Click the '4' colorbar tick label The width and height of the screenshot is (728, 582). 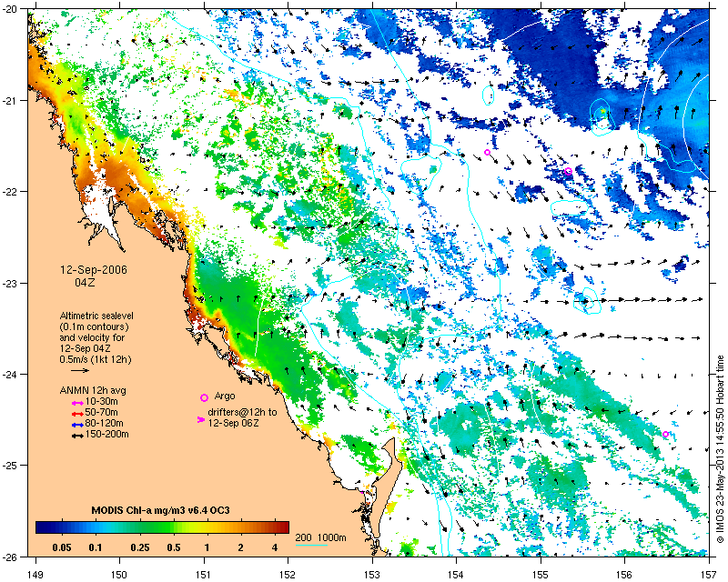click(x=275, y=547)
